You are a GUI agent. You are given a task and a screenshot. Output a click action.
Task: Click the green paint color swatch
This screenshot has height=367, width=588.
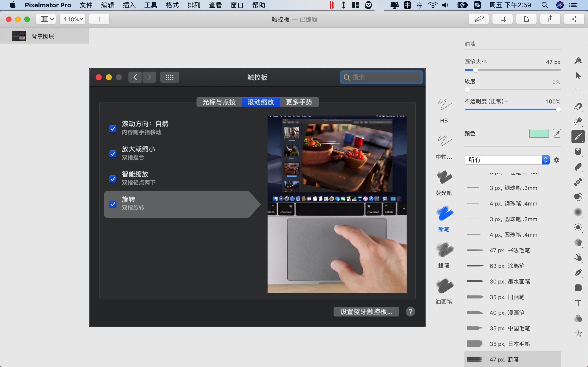(x=538, y=133)
